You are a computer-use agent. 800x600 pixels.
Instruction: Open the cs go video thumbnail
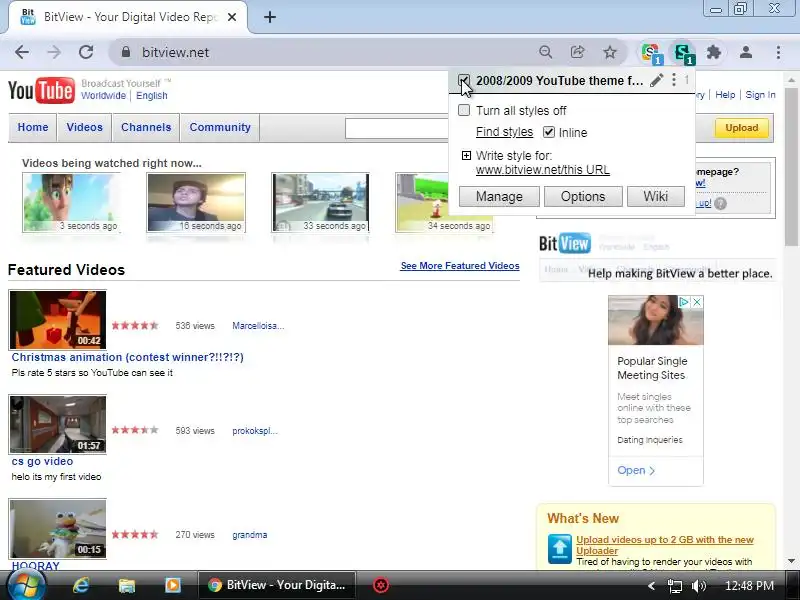click(x=58, y=424)
